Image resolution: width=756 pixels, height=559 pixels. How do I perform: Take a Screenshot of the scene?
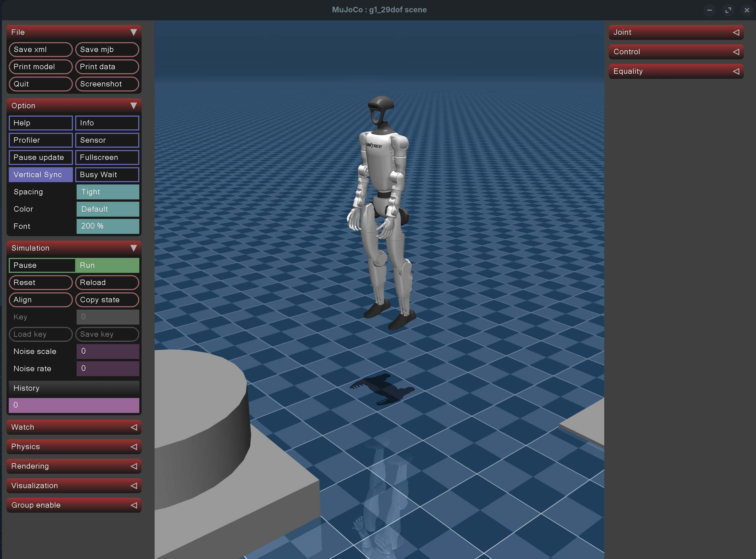tap(107, 84)
